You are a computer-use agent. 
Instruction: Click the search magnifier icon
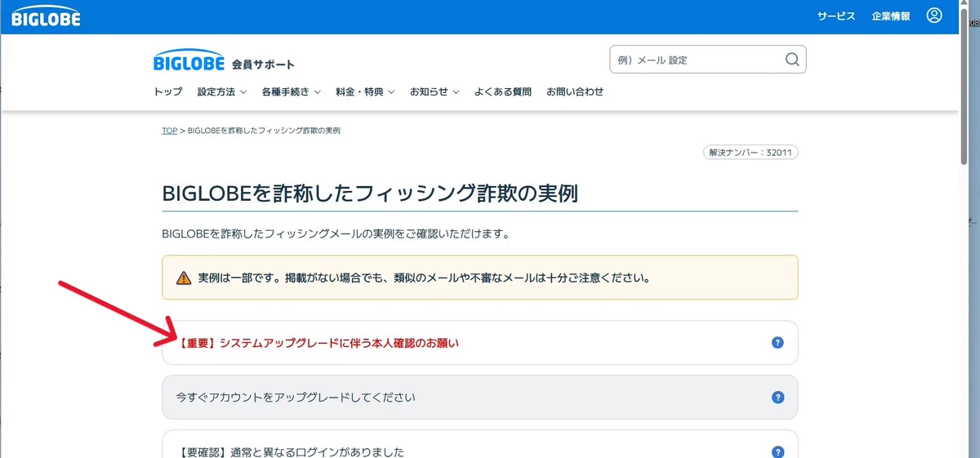tap(791, 60)
